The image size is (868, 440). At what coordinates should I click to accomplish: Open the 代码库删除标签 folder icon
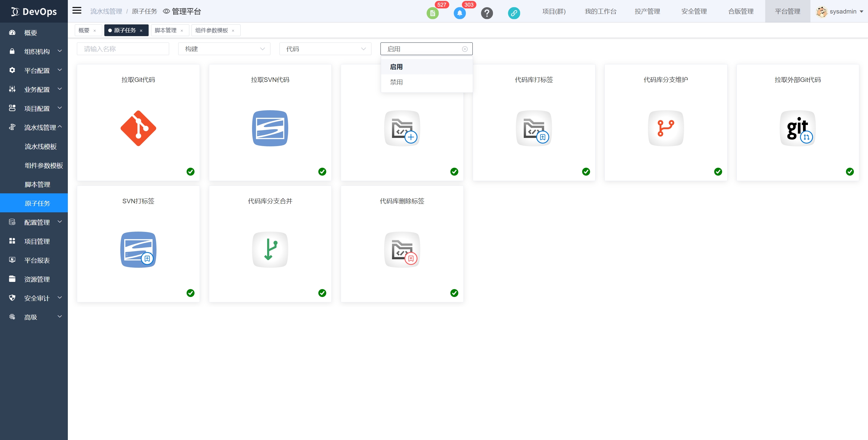pyautogui.click(x=402, y=249)
